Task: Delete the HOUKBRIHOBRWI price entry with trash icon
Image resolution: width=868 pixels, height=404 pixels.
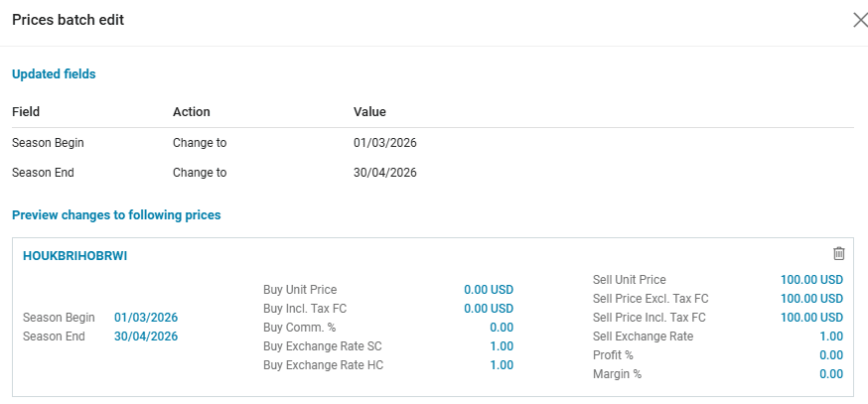Action: click(x=838, y=254)
